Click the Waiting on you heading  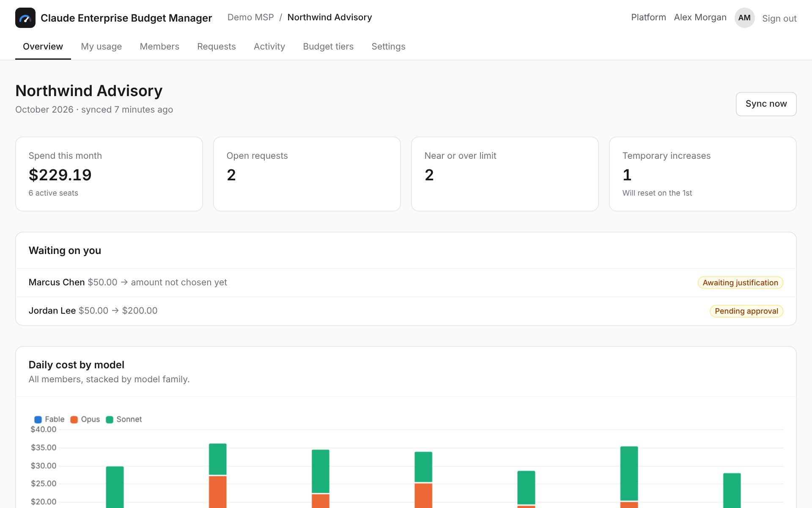(x=65, y=251)
